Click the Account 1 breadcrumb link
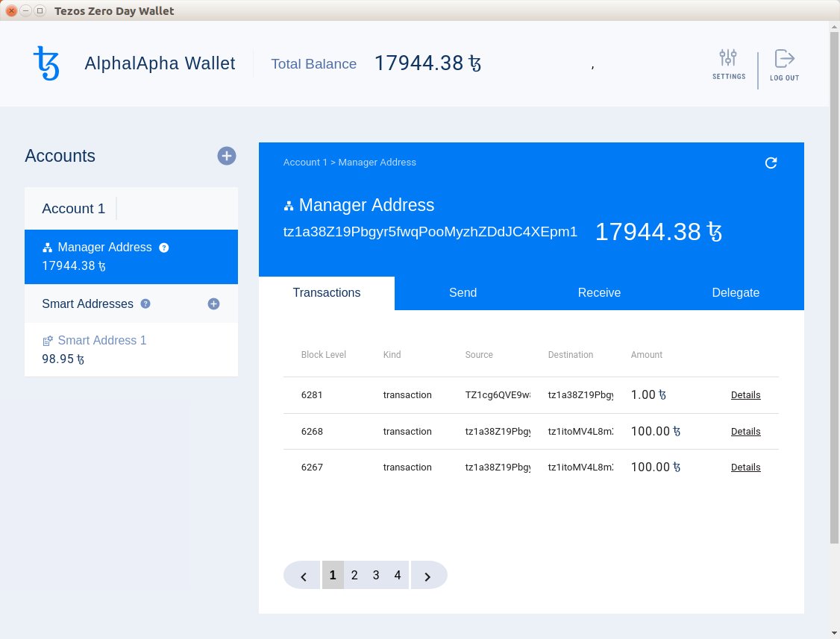The image size is (840, 639). pos(305,163)
